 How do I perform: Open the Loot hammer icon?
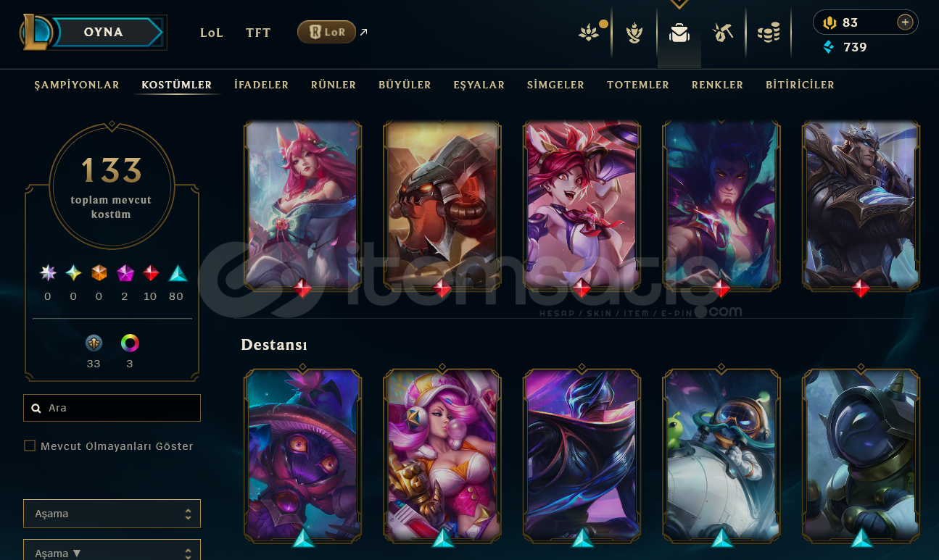tap(723, 33)
